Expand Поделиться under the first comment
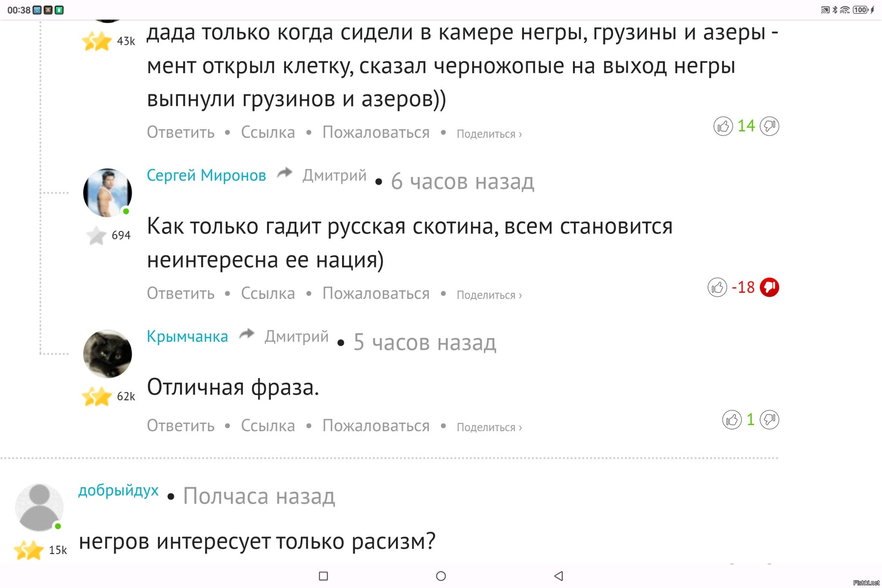The width and height of the screenshot is (882, 588). [489, 134]
